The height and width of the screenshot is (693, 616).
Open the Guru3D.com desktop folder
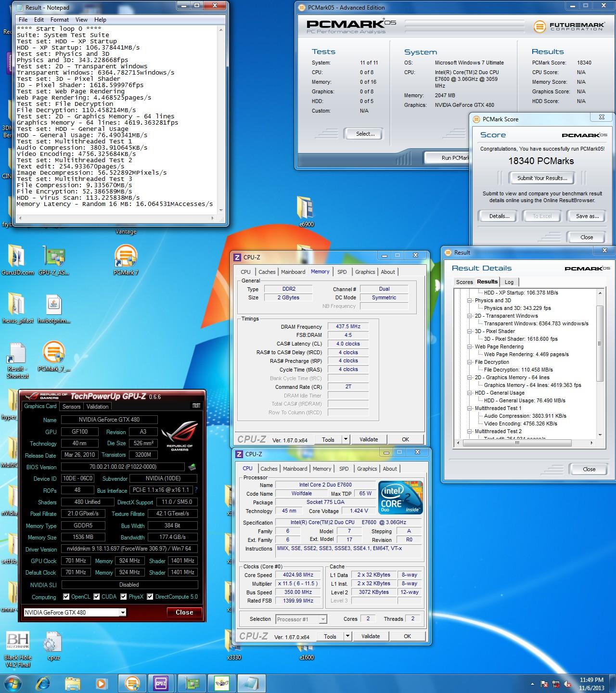pyautogui.click(x=17, y=260)
